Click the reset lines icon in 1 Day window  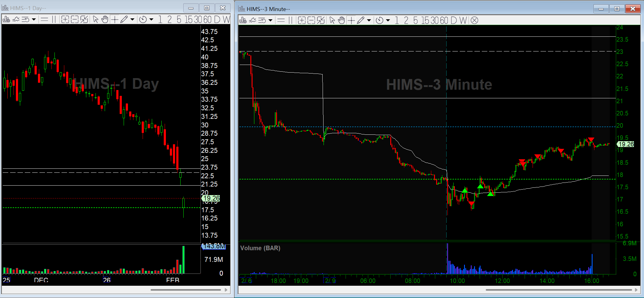point(25,20)
